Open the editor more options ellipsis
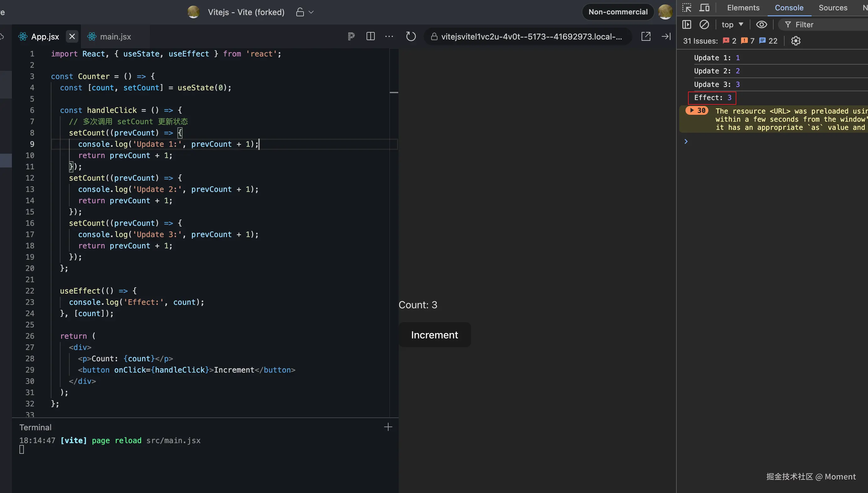 [x=389, y=36]
